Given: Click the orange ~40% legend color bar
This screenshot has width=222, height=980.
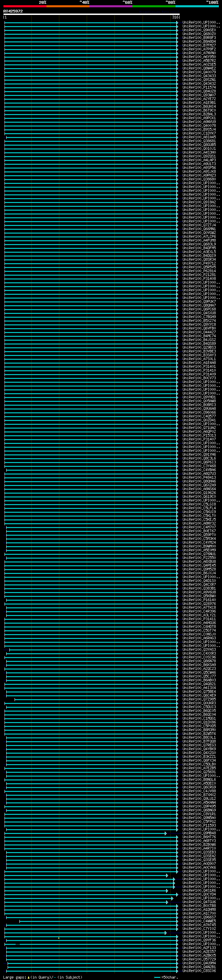Looking at the screenshot, I should (68, 7).
